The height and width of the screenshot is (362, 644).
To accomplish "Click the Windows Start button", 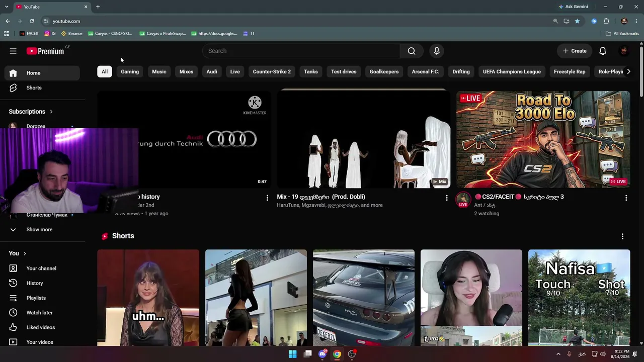I will [292, 354].
